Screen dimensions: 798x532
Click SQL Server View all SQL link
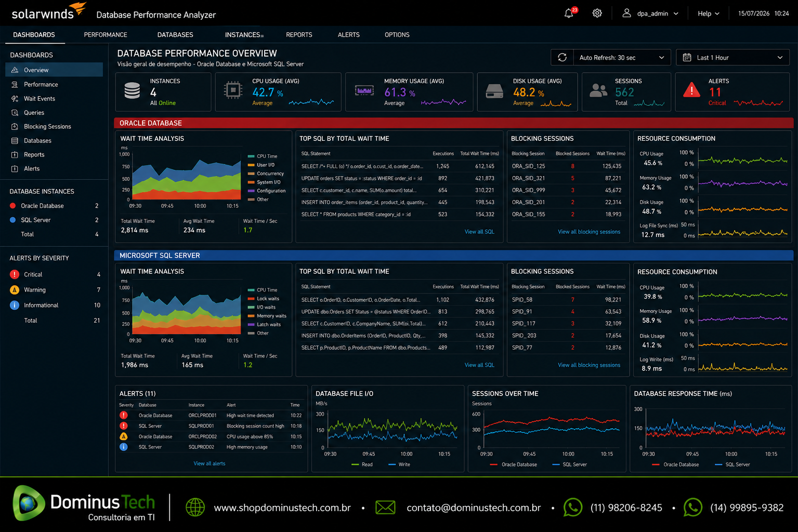point(479,365)
